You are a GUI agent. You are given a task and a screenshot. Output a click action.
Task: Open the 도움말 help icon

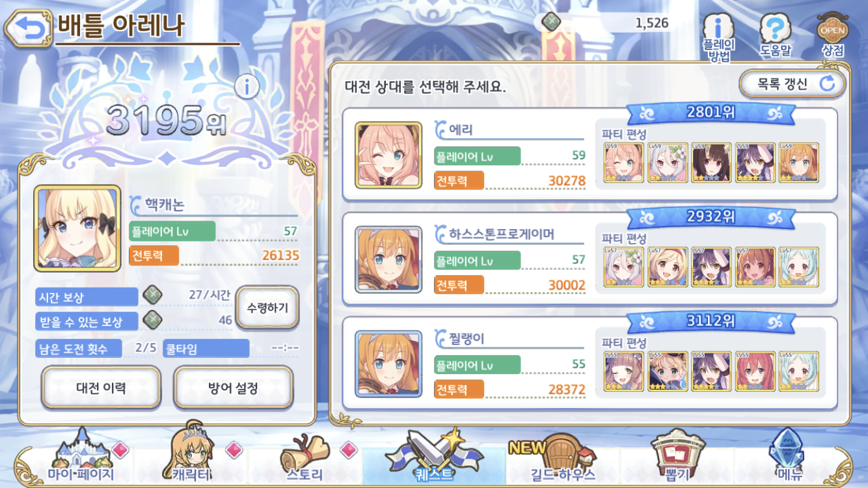coord(775,34)
